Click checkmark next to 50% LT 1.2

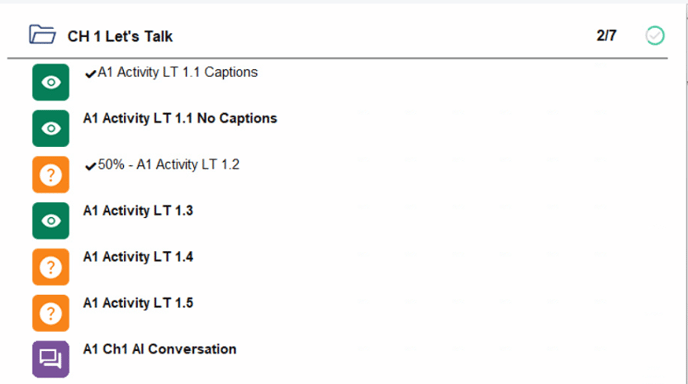(90, 166)
